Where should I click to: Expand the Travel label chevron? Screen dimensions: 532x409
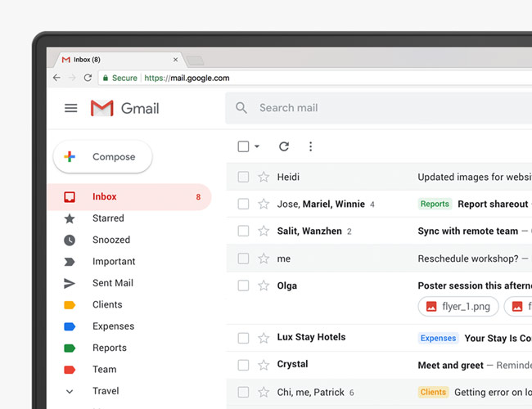pyautogui.click(x=70, y=391)
